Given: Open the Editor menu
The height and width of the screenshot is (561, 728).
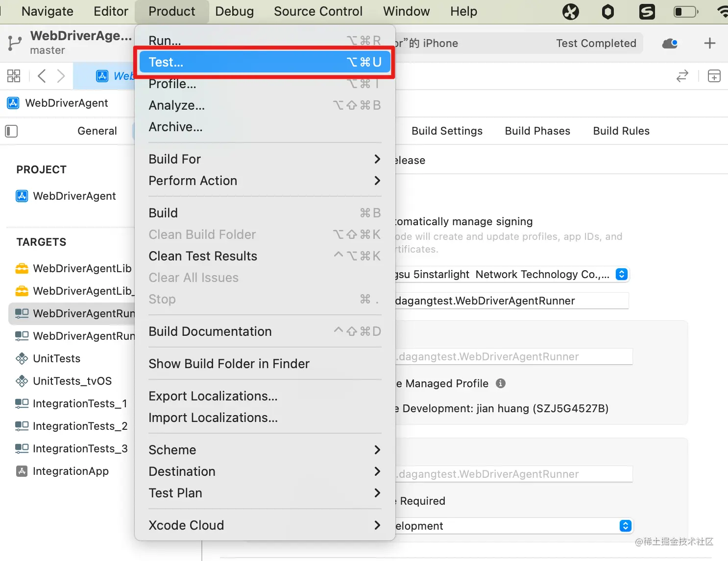Looking at the screenshot, I should (111, 11).
